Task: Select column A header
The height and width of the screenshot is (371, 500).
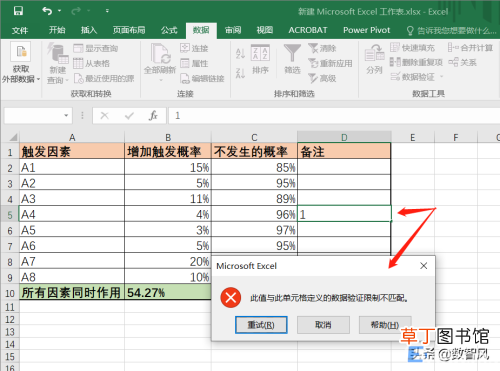Action: (72, 137)
